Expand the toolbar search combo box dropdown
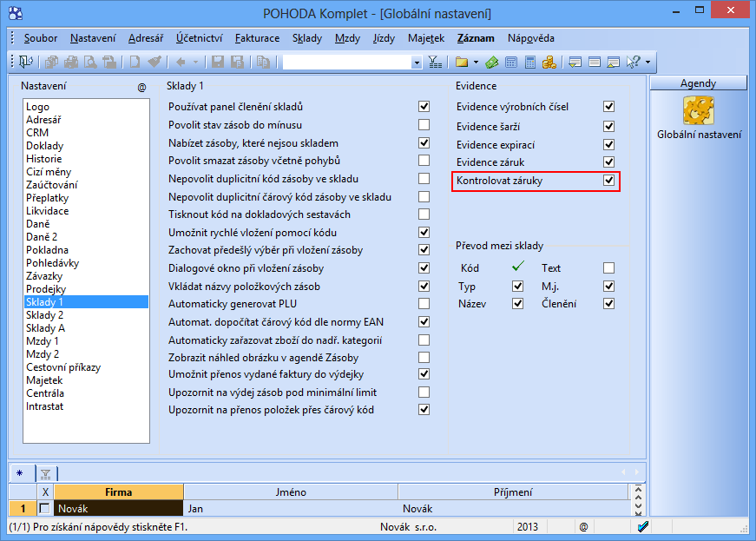This screenshot has width=756, height=541. pos(417,63)
